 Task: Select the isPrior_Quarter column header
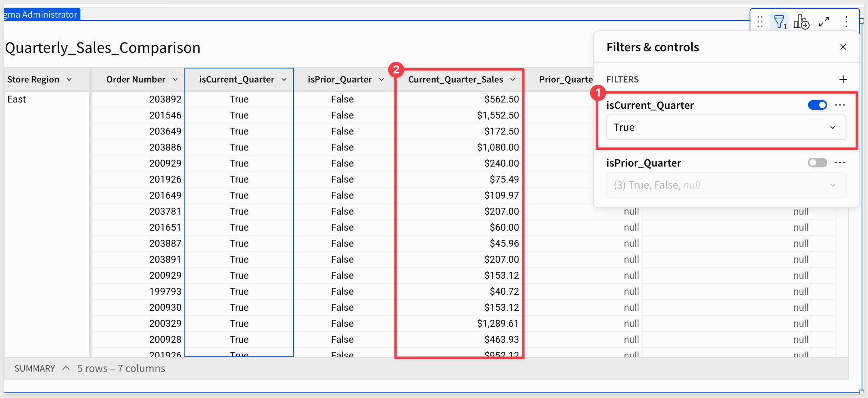coord(340,80)
